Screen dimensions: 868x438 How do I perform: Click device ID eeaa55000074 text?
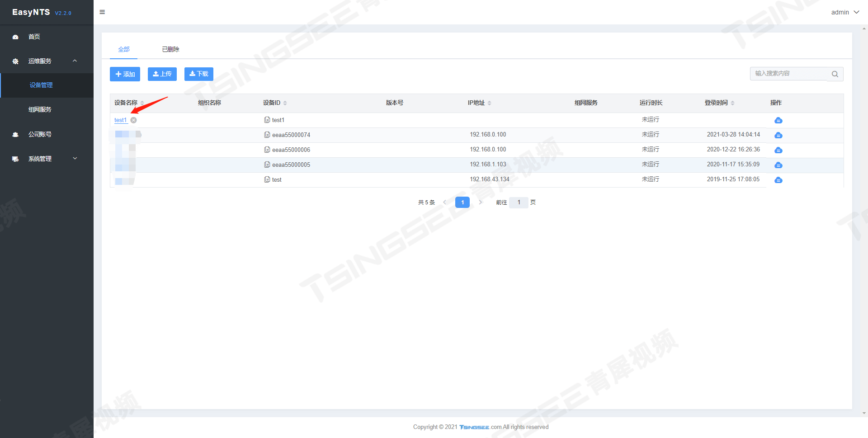click(291, 135)
